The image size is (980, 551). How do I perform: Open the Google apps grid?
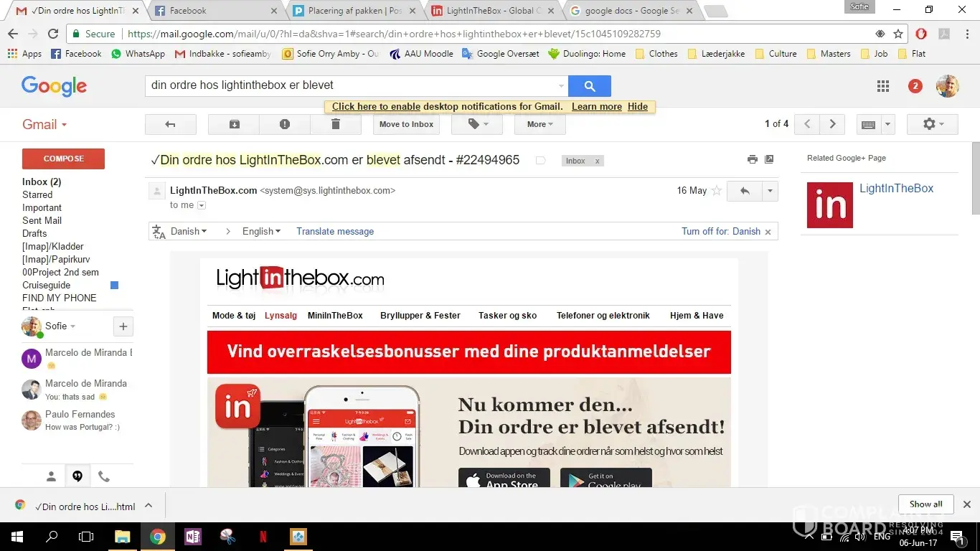pyautogui.click(x=883, y=86)
